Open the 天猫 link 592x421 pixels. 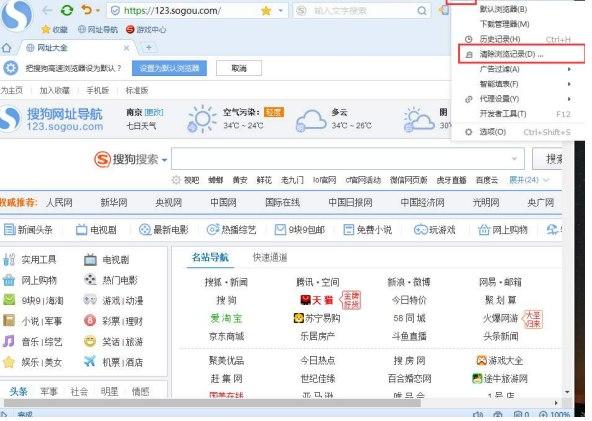[x=317, y=300]
